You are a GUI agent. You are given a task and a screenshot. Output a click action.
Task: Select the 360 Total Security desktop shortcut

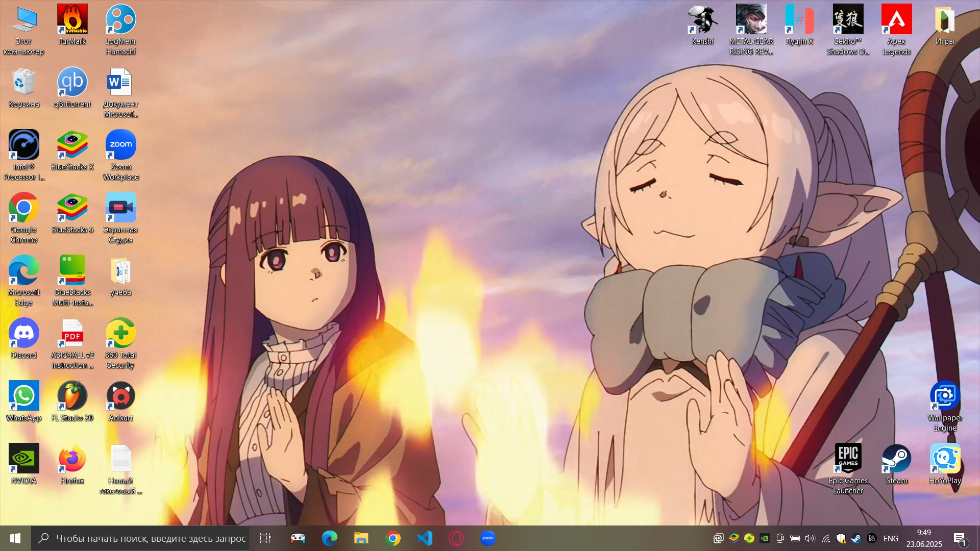tap(120, 344)
